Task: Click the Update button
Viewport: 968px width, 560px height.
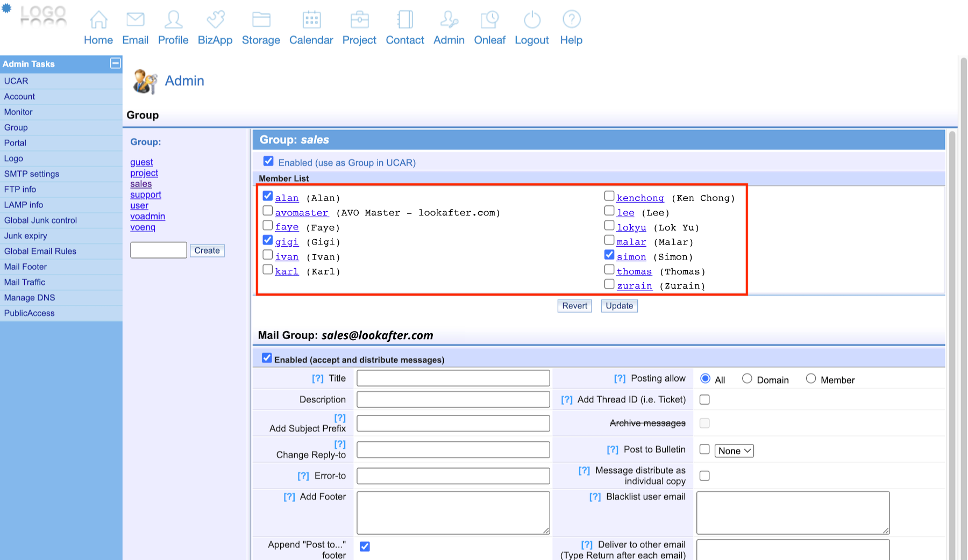Action: tap(619, 306)
